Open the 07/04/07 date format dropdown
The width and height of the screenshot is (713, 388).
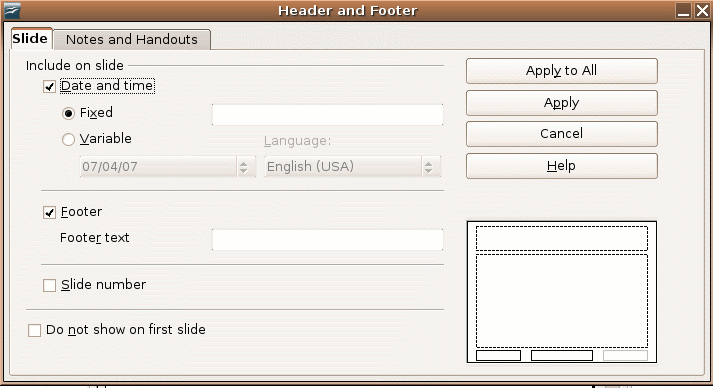point(167,166)
